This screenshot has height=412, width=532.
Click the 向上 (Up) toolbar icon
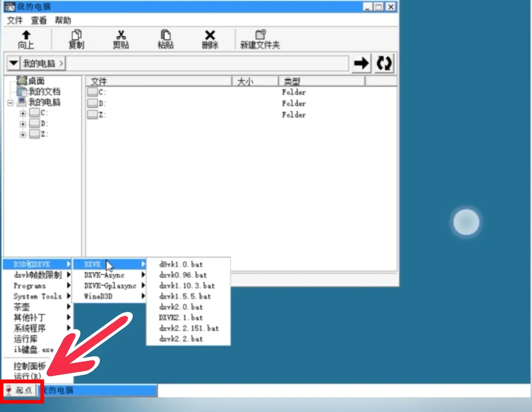click(26, 35)
